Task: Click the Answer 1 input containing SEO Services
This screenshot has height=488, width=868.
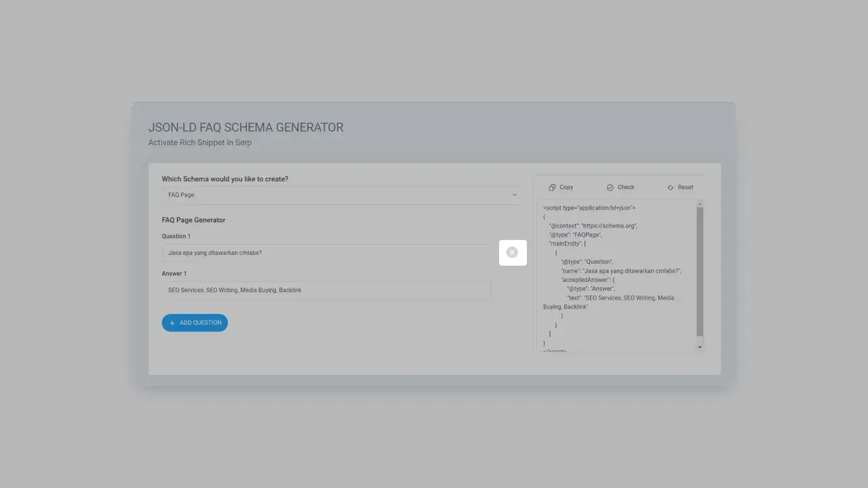Action: (x=325, y=289)
